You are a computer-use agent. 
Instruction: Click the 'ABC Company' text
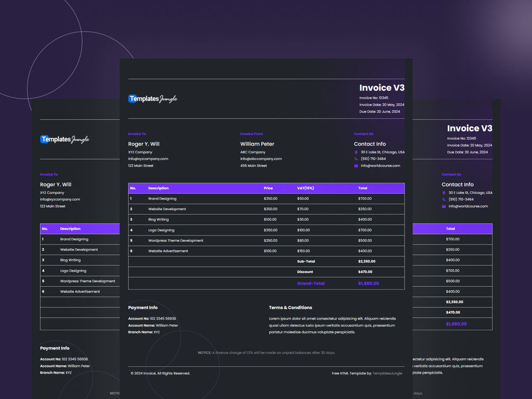(253, 152)
